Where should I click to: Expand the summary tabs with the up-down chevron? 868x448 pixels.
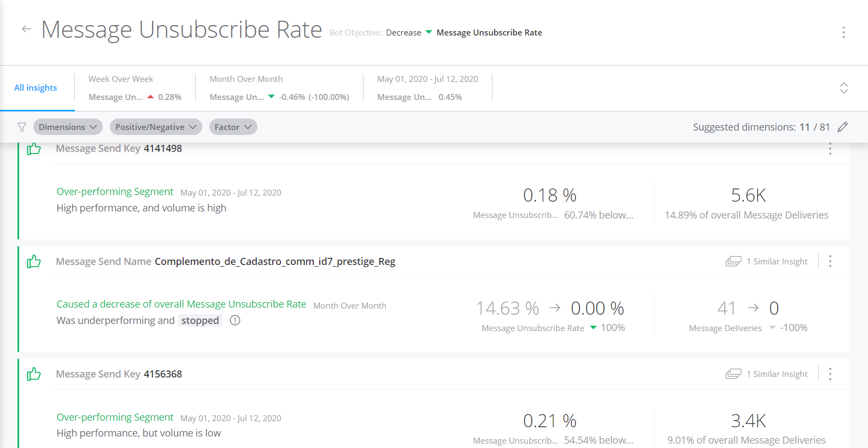pos(843,87)
